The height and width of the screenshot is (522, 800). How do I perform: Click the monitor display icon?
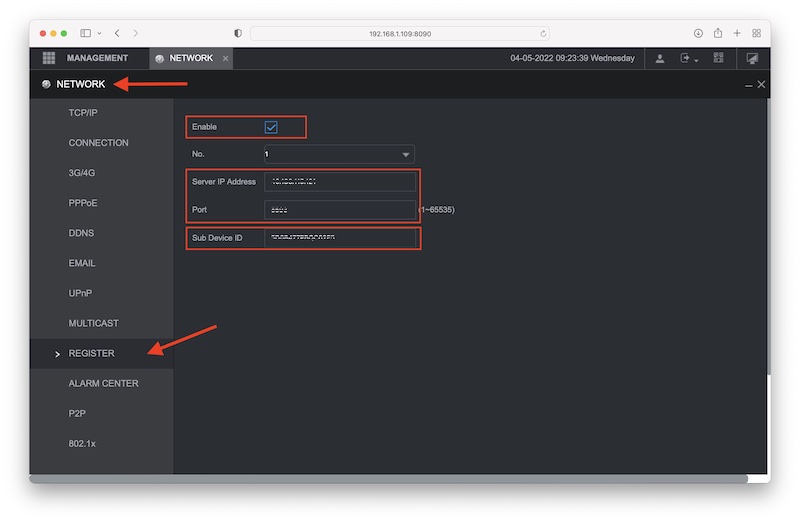(x=752, y=58)
